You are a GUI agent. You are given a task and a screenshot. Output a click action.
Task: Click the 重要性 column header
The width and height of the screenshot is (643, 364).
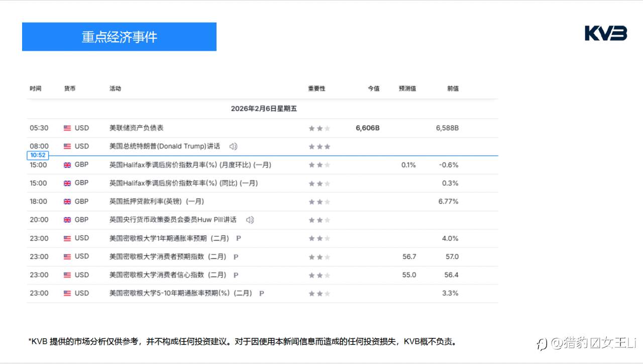316,88
